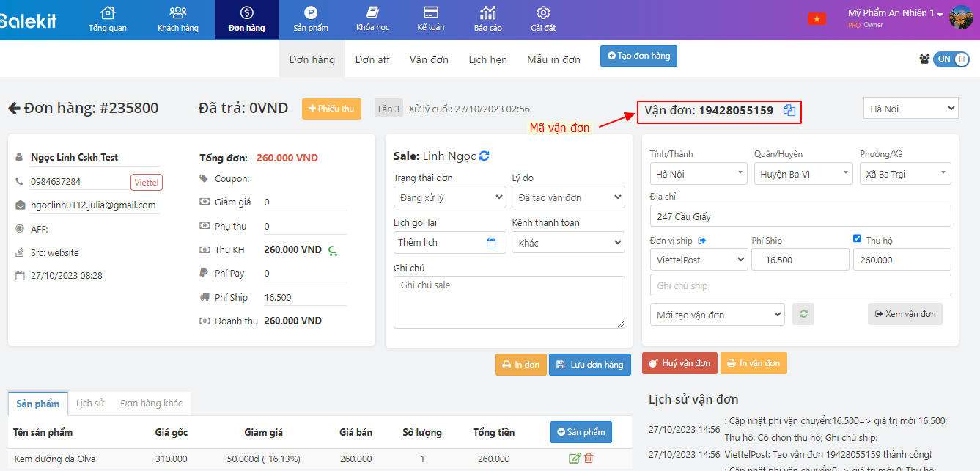The image size is (980, 471).
Task: Delete the Kem dưỡng da Olva product row
Action: pyautogui.click(x=589, y=459)
